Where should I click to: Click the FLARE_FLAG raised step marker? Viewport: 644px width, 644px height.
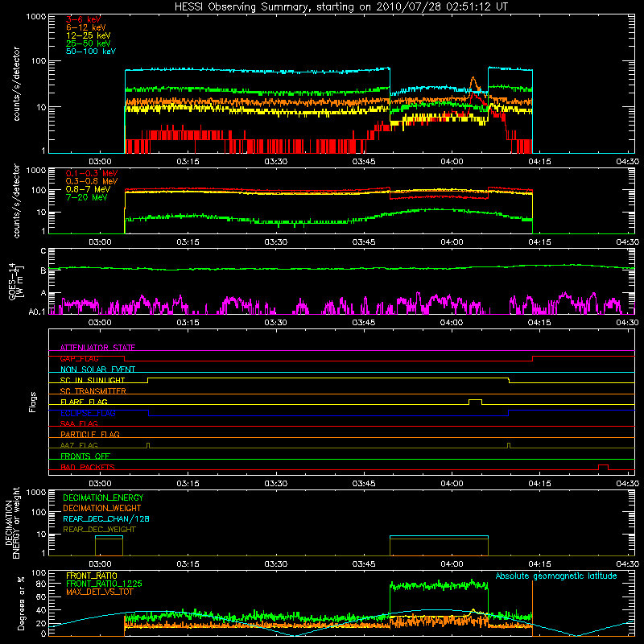[475, 402]
